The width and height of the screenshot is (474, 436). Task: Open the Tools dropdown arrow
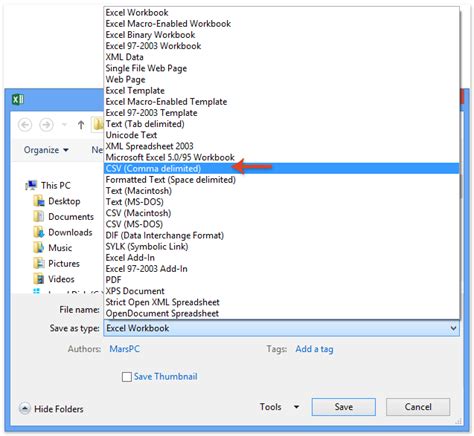[x=296, y=407]
